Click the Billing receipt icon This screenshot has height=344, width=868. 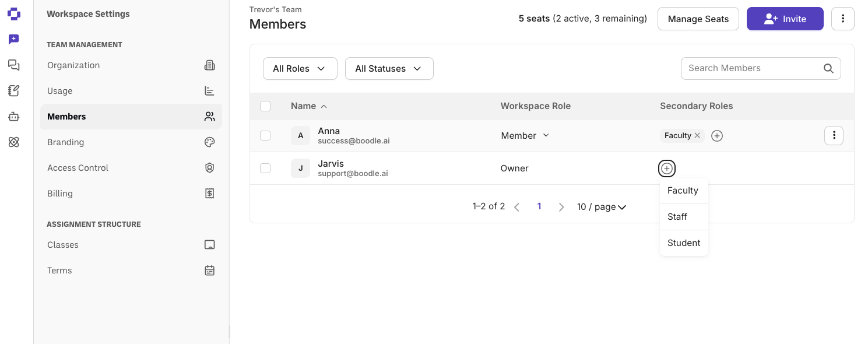(x=210, y=194)
